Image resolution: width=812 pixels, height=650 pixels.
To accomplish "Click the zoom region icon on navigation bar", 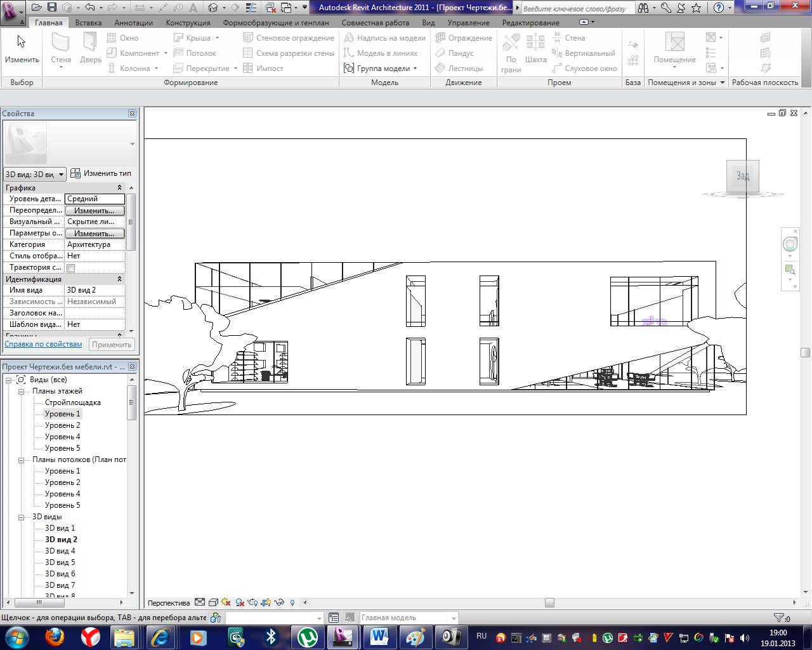I will [x=790, y=270].
